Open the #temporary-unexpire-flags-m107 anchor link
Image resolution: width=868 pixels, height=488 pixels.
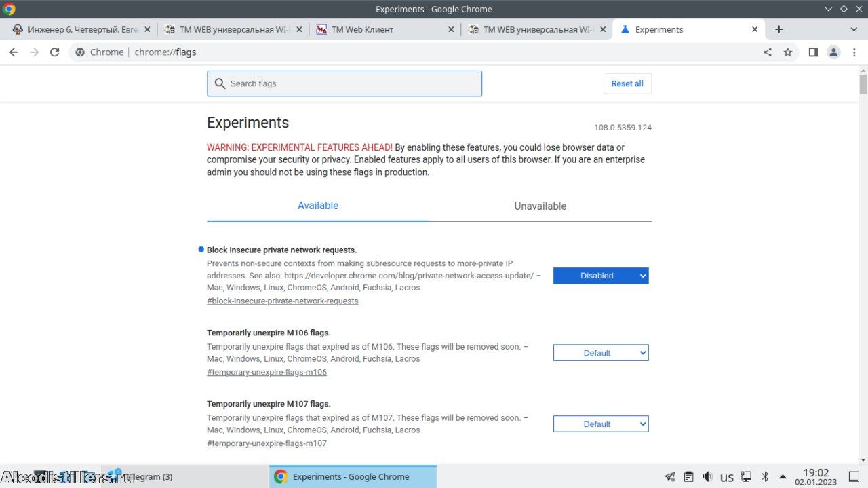point(267,443)
